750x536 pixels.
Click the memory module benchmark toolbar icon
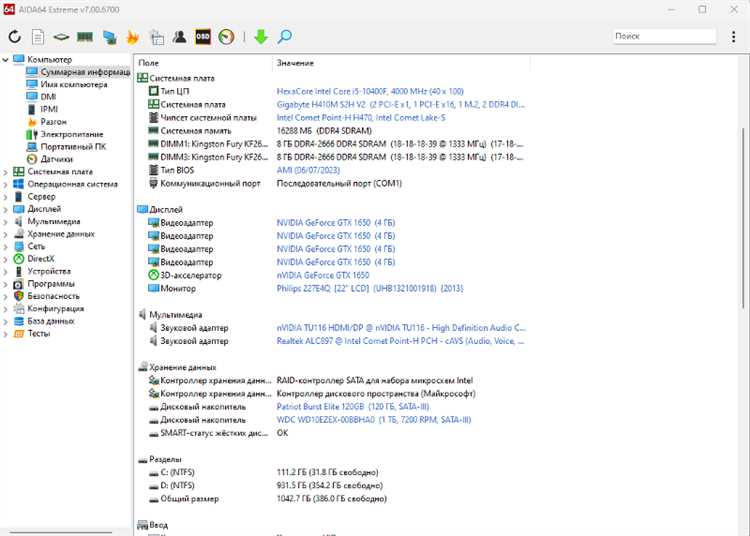point(85,37)
